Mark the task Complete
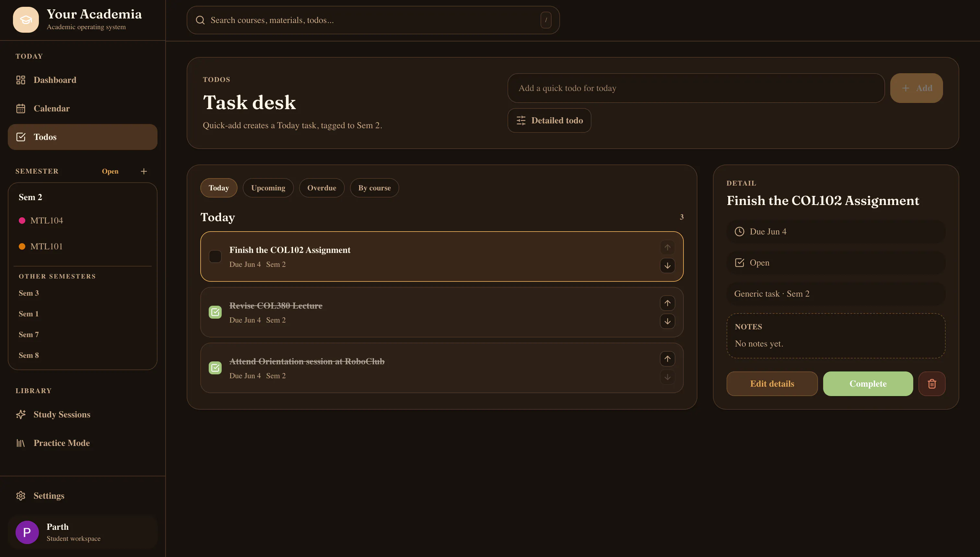Image resolution: width=980 pixels, height=557 pixels. [x=868, y=384]
